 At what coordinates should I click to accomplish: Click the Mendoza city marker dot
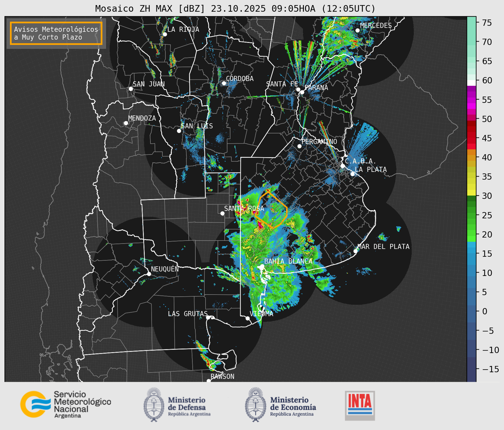(x=126, y=123)
